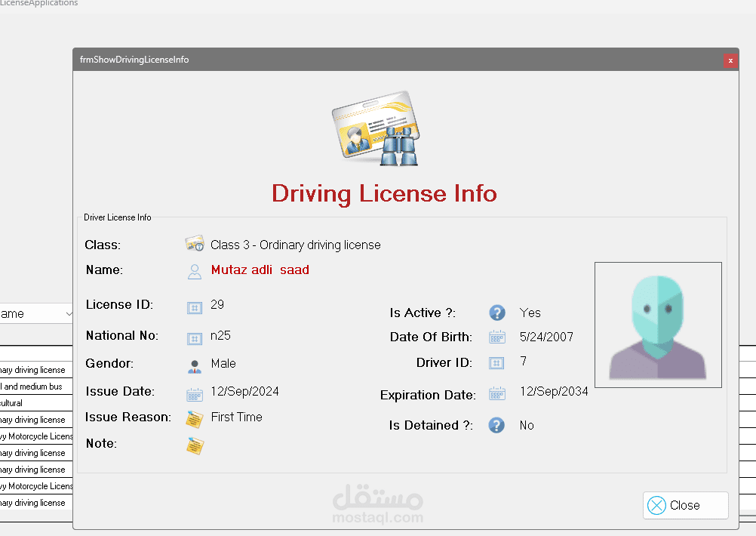Click 'Class 3 - Ordinary driving license' text

[x=296, y=245]
